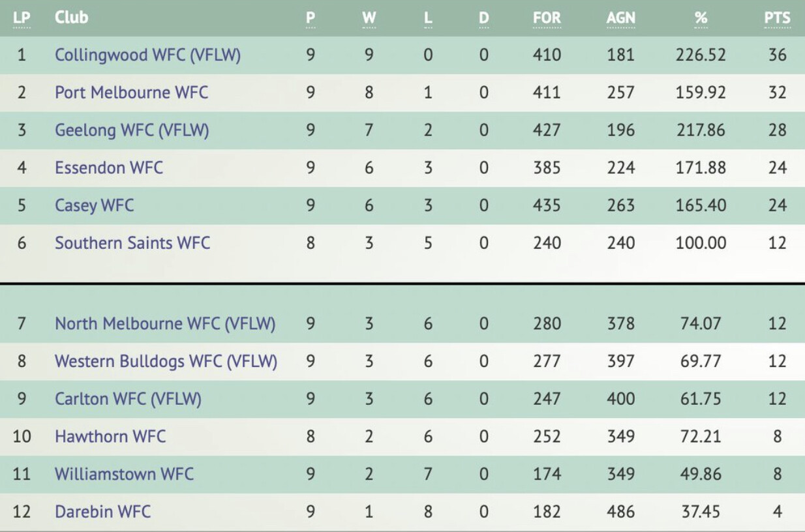Click the Club column header
The height and width of the screenshot is (532, 805).
coord(71,18)
